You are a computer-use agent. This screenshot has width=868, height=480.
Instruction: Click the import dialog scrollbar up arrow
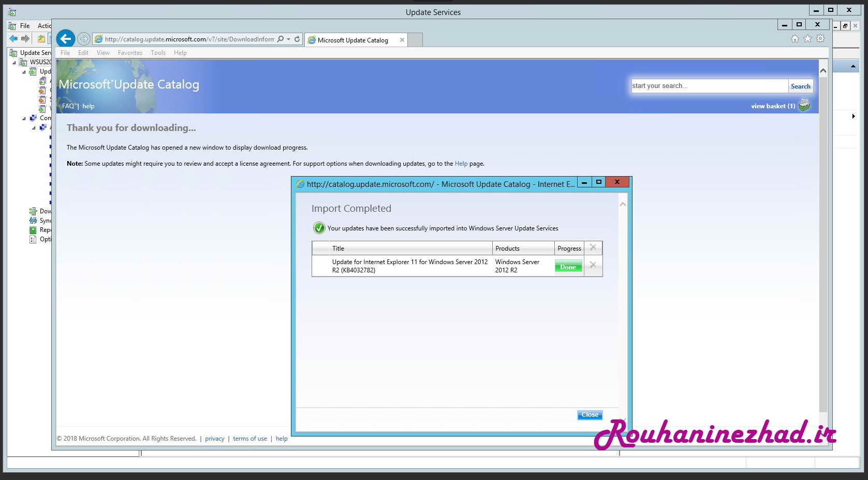coord(623,204)
